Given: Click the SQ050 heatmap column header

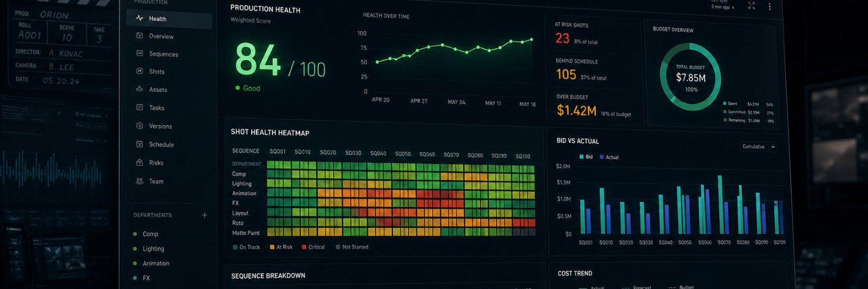Looking at the screenshot, I should (403, 154).
